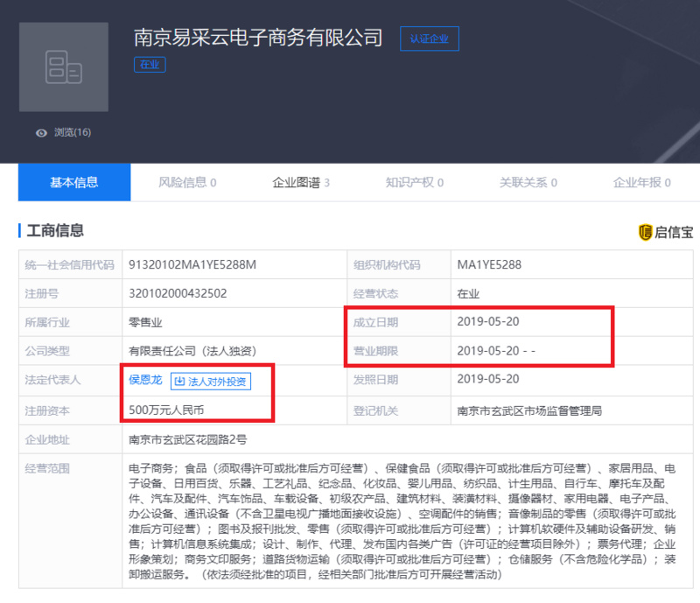Go to the 关联关系 tab

[x=528, y=183]
